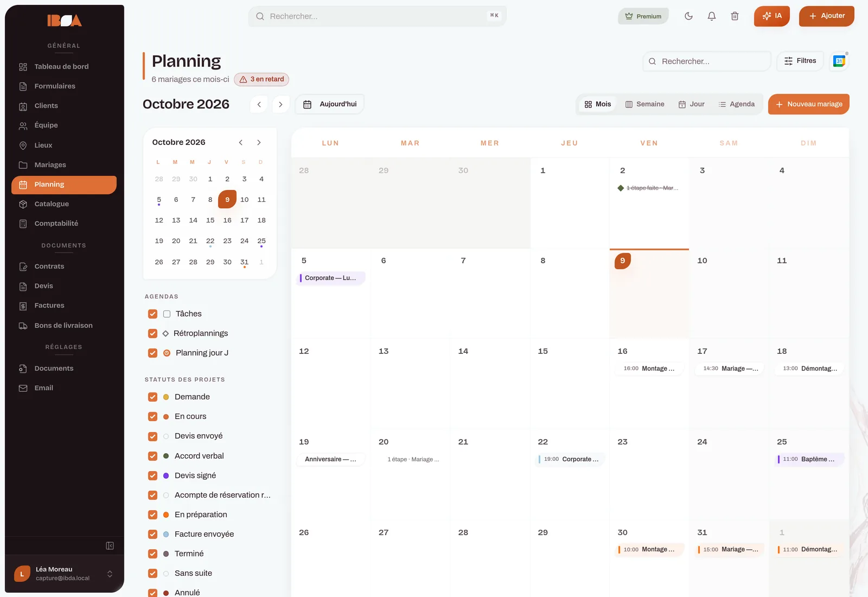Screen dimensions: 868x597
Task: Select Planning in sidebar
Action: coord(64,185)
